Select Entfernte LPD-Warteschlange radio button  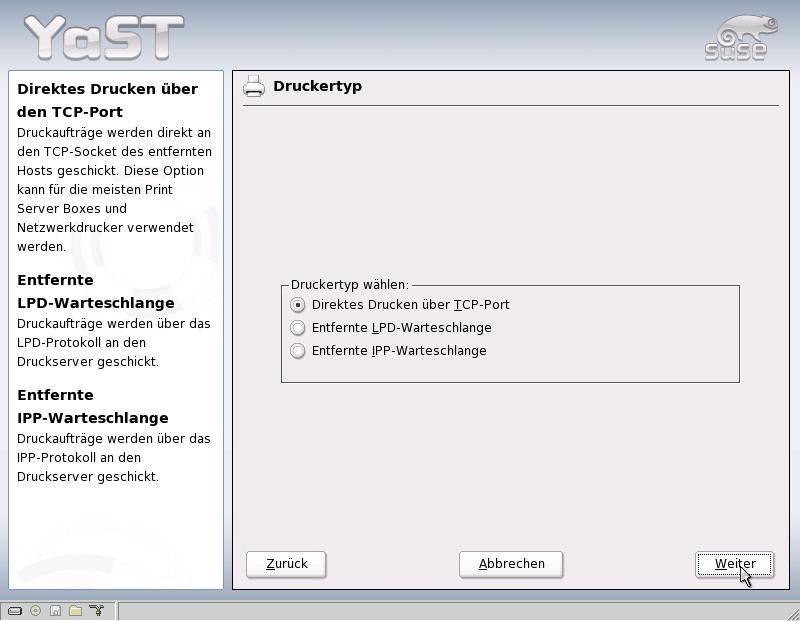[297, 328]
